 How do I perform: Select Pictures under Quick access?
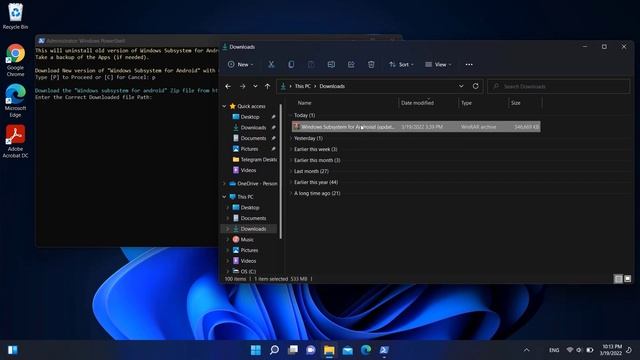pos(250,149)
